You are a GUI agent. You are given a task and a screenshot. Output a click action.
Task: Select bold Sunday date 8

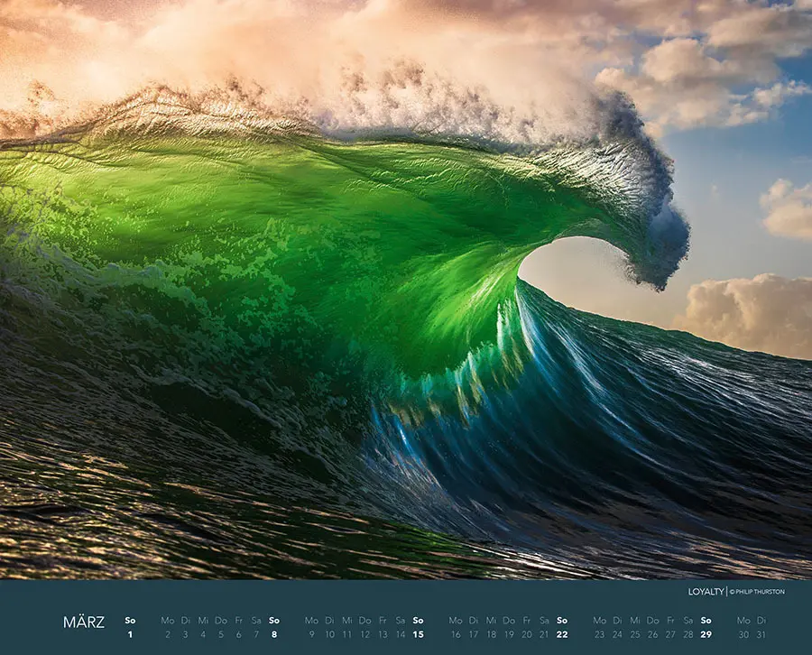(274, 634)
